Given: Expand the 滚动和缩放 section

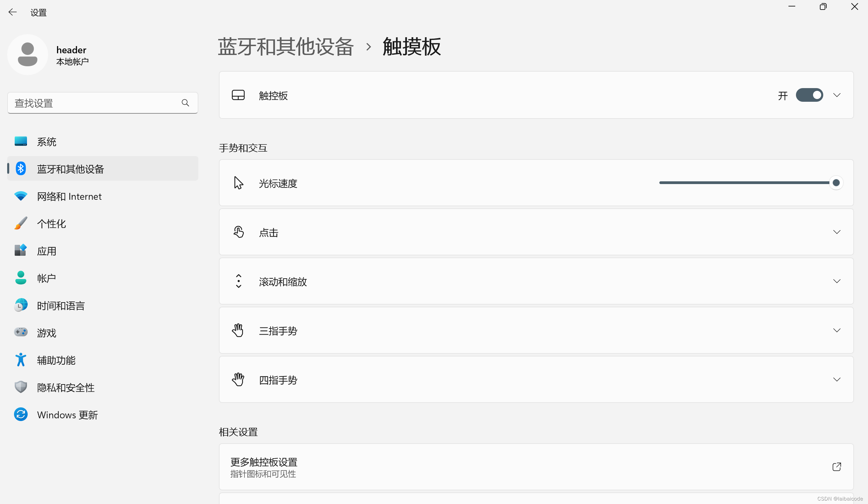Looking at the screenshot, I should pos(837,281).
